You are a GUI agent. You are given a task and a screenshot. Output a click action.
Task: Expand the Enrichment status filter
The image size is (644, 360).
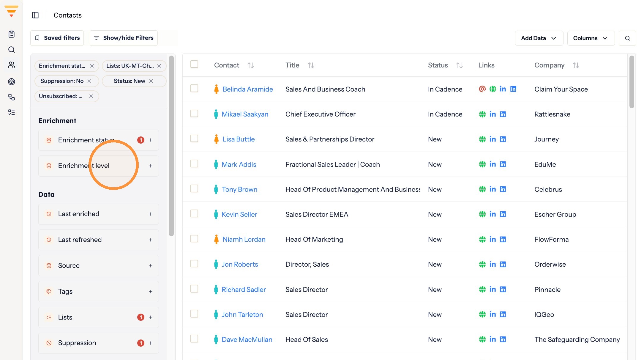[x=151, y=140]
